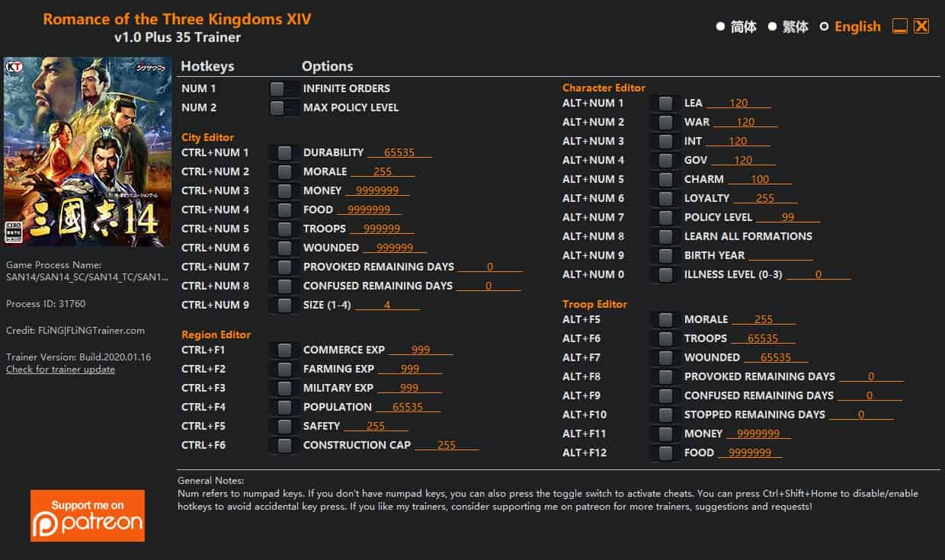Viewport: 945px width, 560px height.
Task: Edit the city DURABILITY value 65535
Action: click(x=399, y=152)
